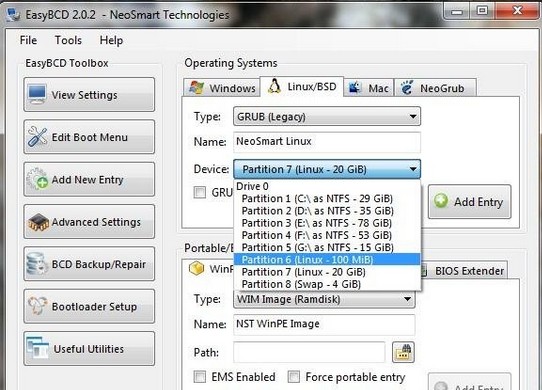Click Add Entry button for Linux entry

[469, 201]
